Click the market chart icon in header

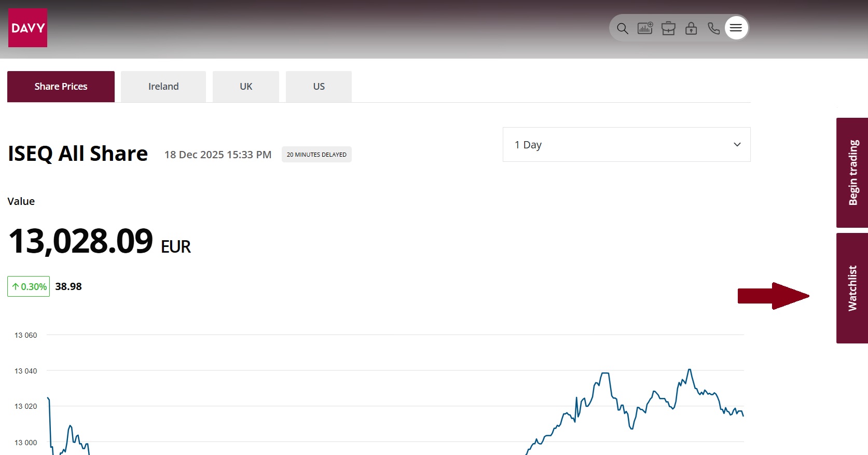tap(645, 28)
